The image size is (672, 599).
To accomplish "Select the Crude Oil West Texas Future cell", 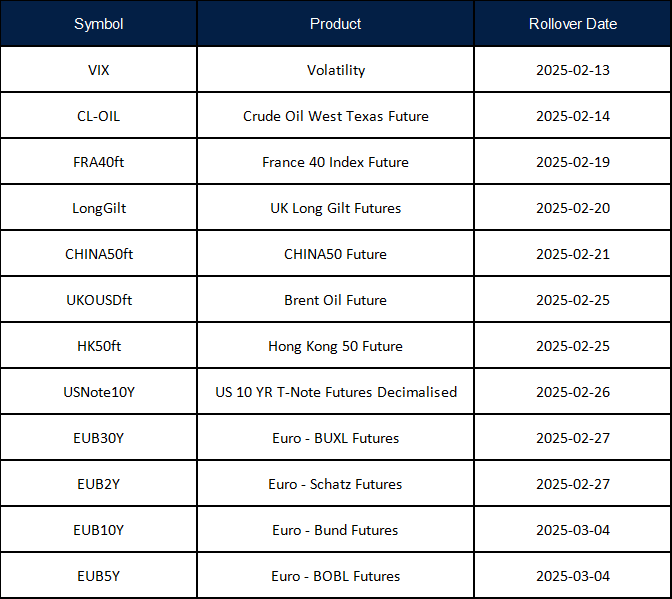I will click(x=336, y=116).
